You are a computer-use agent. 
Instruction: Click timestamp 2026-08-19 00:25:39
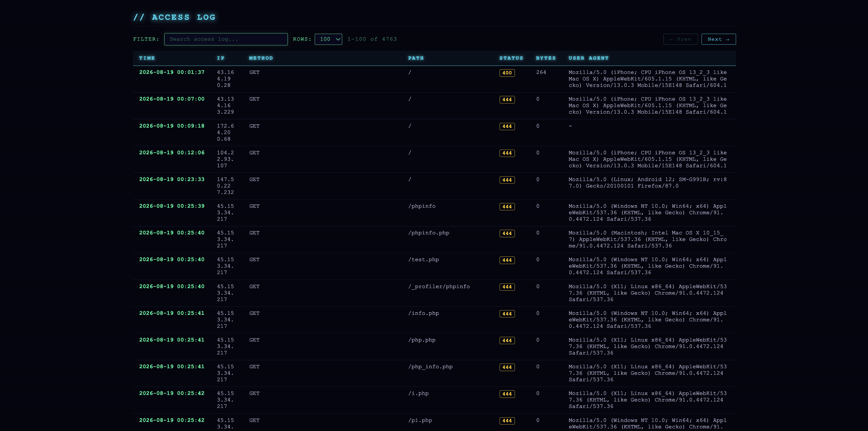tap(172, 206)
